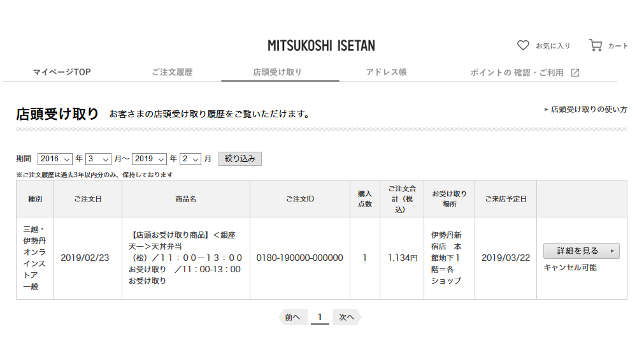Click お気に入り text label
Viewport: 644px width, 343px height.
point(553,46)
